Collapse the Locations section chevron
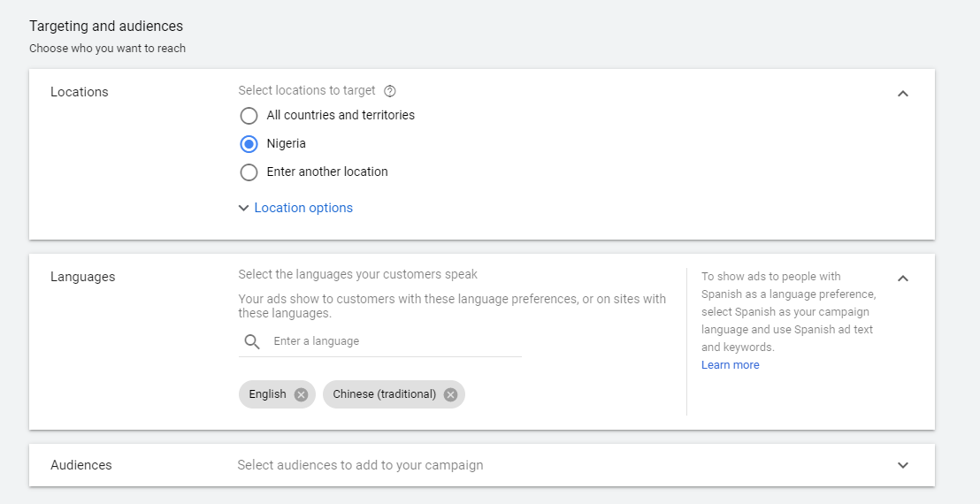This screenshot has height=504, width=980. coord(902,94)
